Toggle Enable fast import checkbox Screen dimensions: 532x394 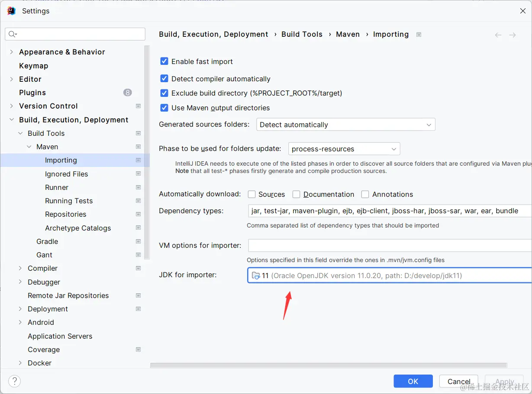(x=164, y=61)
